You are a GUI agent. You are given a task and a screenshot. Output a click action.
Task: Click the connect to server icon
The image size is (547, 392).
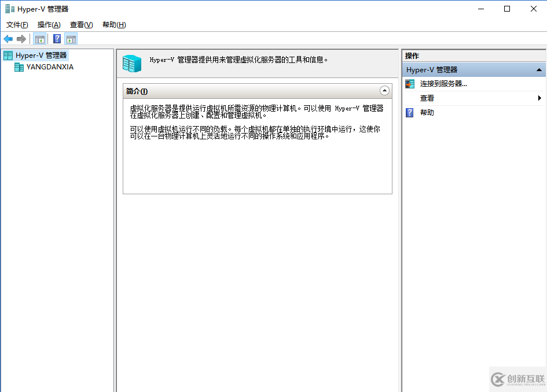tap(410, 84)
